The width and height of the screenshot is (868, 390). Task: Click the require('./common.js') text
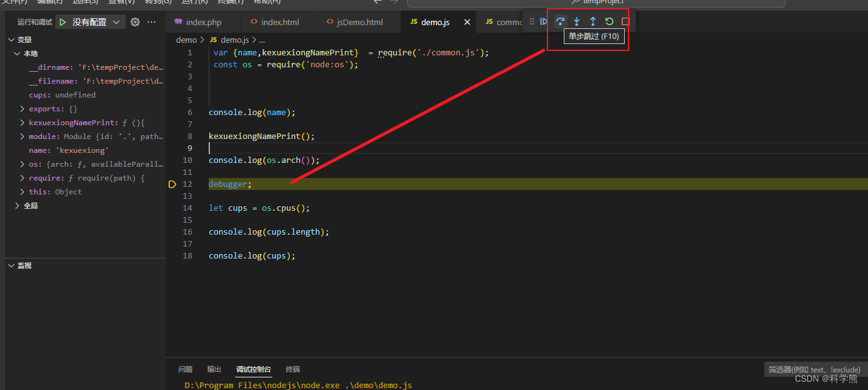pos(433,53)
